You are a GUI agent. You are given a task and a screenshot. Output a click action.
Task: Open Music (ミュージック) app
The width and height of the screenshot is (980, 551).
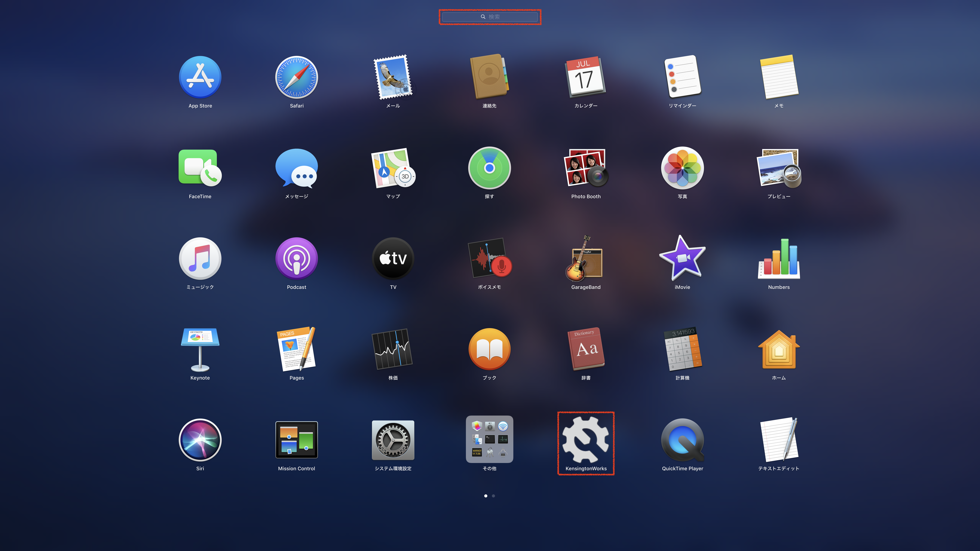coord(200,259)
